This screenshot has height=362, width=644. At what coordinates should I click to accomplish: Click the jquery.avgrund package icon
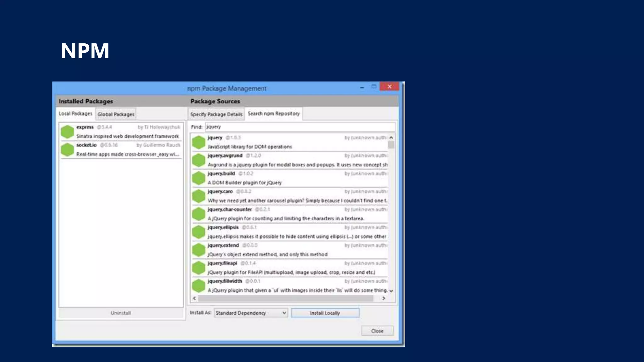point(199,160)
